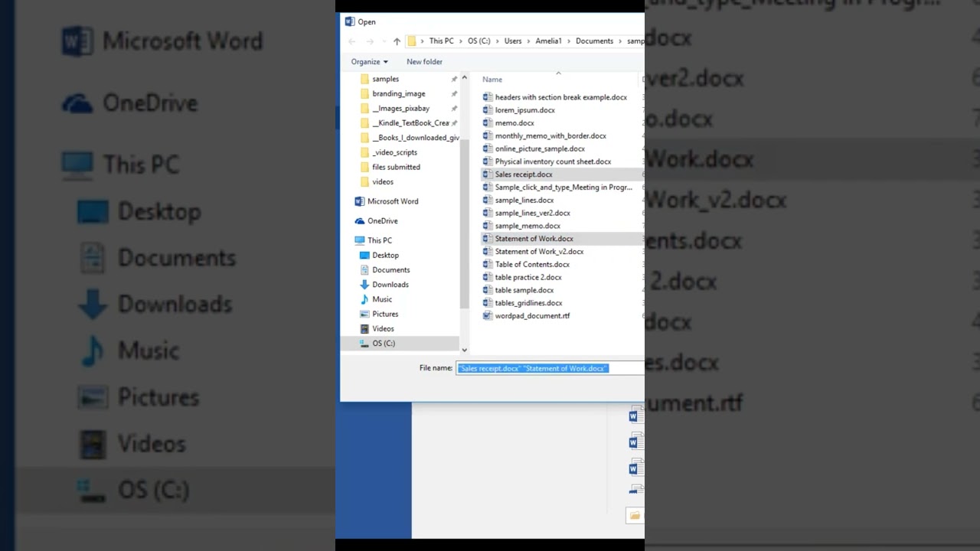Click the Music note icon in navigation tree

[x=364, y=299]
